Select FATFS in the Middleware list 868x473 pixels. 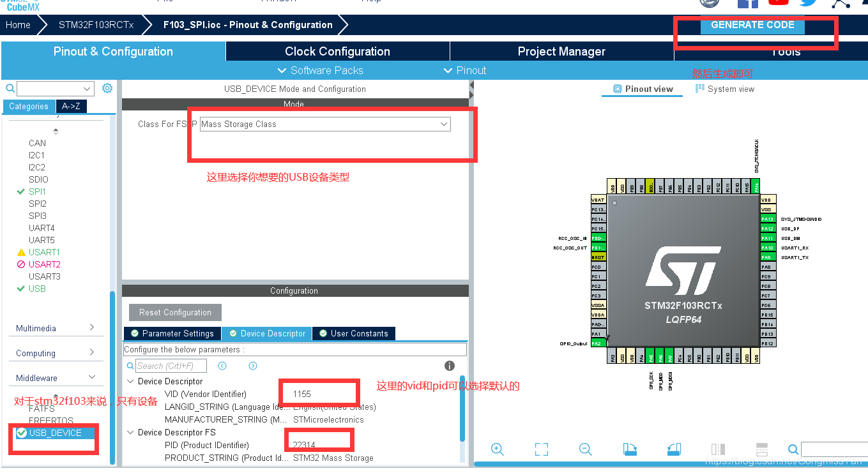[x=42, y=409]
